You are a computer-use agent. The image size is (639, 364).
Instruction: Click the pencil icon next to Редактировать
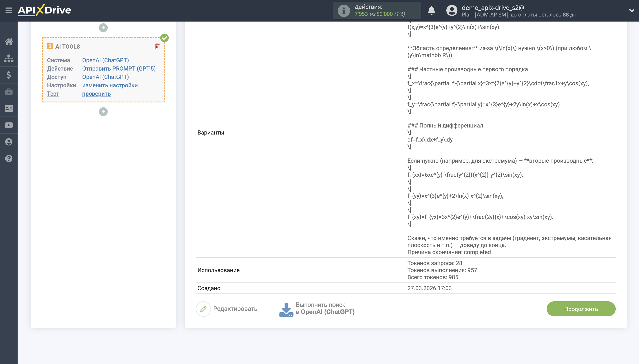coord(204,309)
